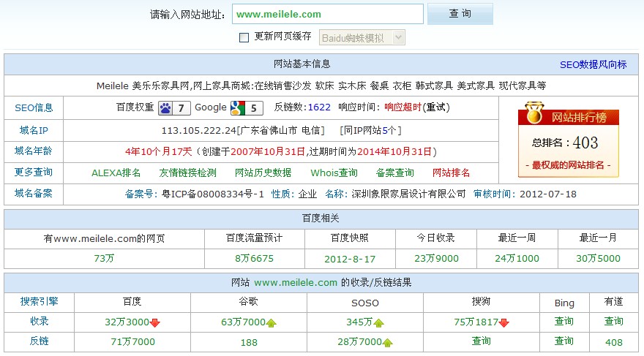Image resolution: width=644 pixels, height=356 pixels.
Task: Open the SEO数据风向标 link
Action: 593,64
